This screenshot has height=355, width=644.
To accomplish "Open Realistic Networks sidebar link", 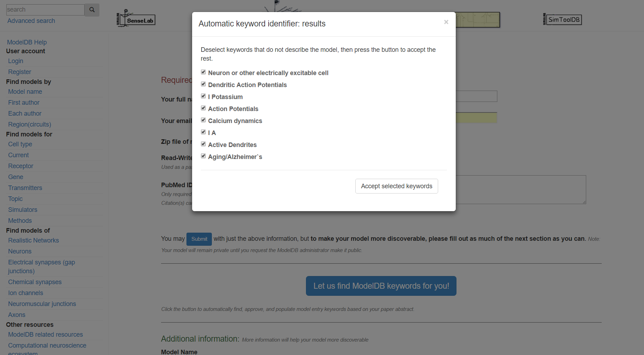I will pos(33,240).
